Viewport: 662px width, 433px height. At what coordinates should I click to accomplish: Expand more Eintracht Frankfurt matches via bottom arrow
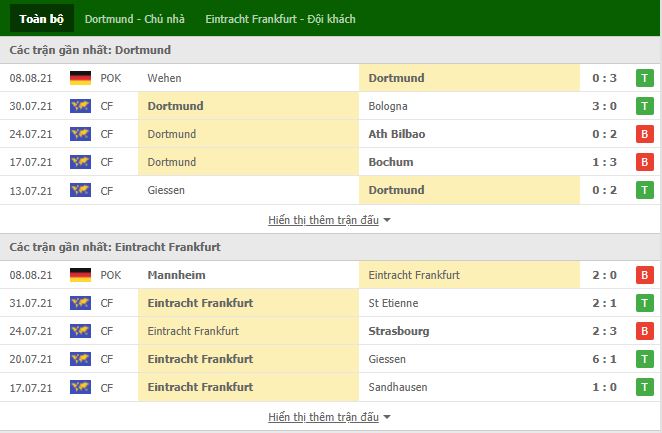(387, 417)
